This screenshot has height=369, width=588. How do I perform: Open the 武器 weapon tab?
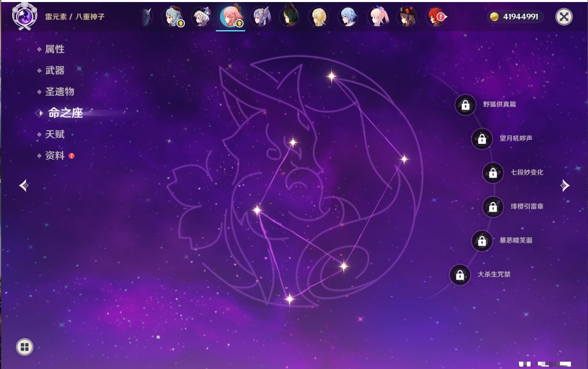[55, 71]
